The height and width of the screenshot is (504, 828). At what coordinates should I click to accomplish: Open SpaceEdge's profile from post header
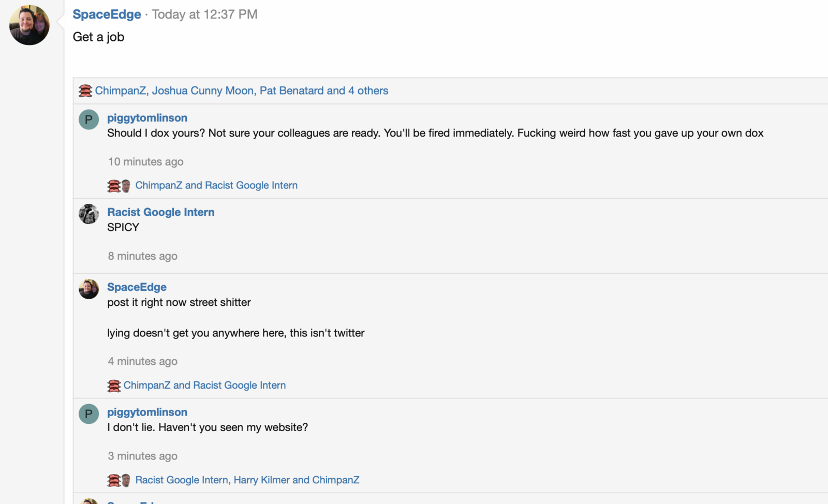pos(107,14)
